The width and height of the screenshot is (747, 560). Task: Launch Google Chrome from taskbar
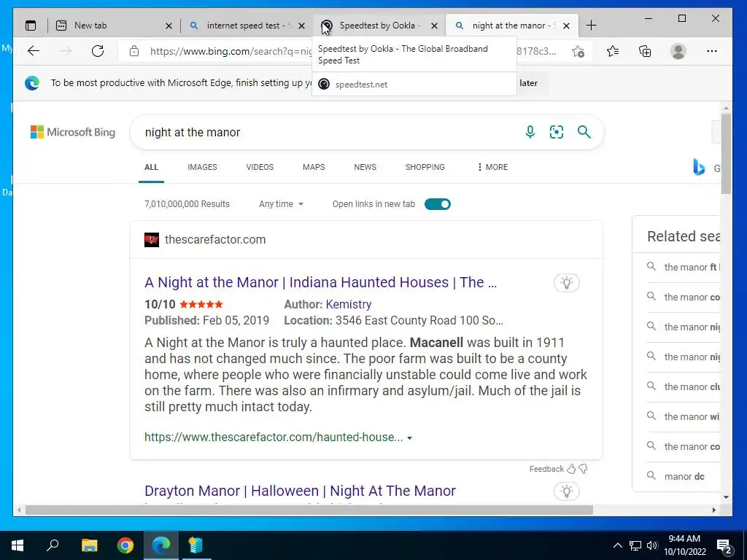click(125, 545)
